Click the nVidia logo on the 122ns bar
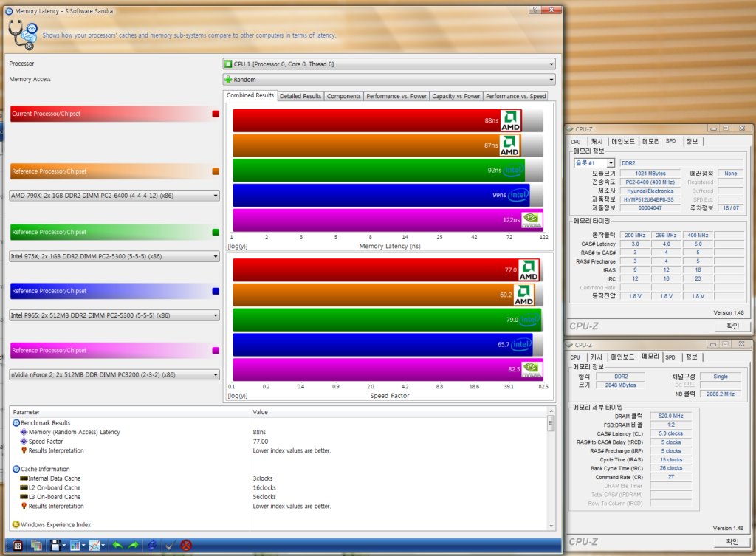This screenshot has width=756, height=556. 532,220
